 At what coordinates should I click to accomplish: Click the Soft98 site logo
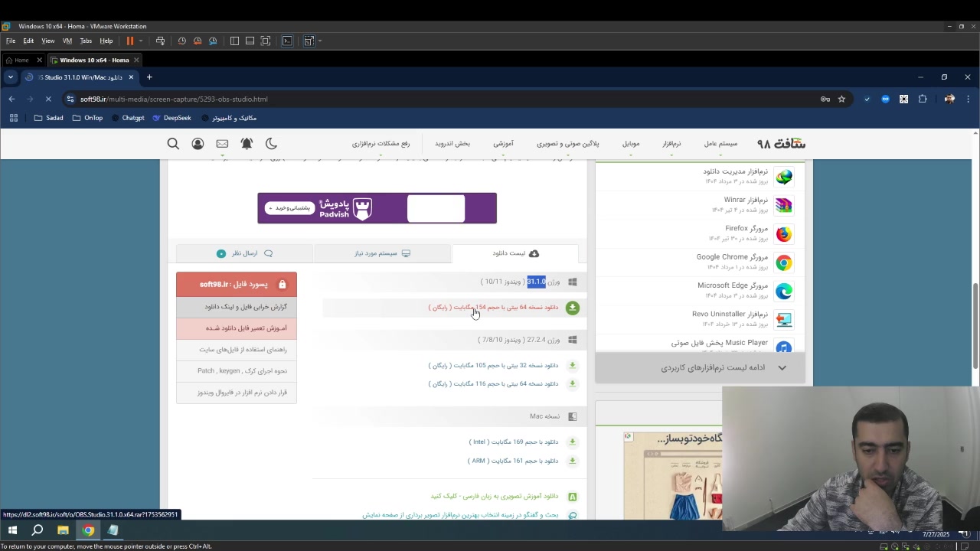pyautogui.click(x=781, y=143)
